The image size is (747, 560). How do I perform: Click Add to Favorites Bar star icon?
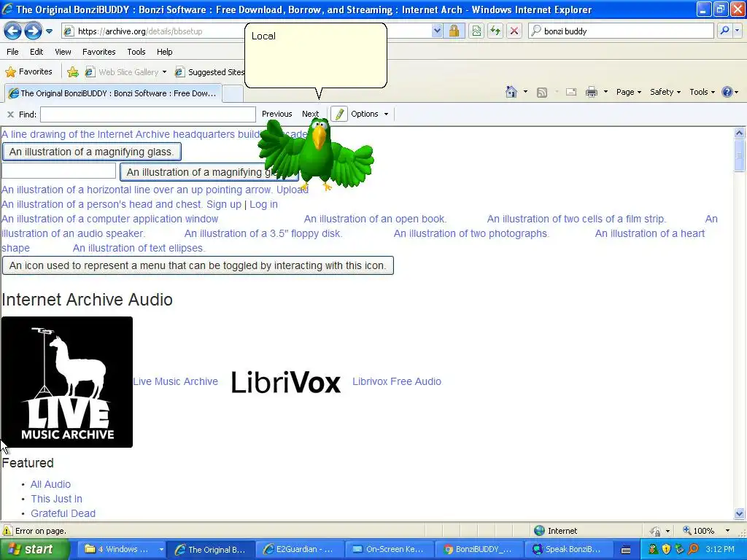[x=73, y=72]
